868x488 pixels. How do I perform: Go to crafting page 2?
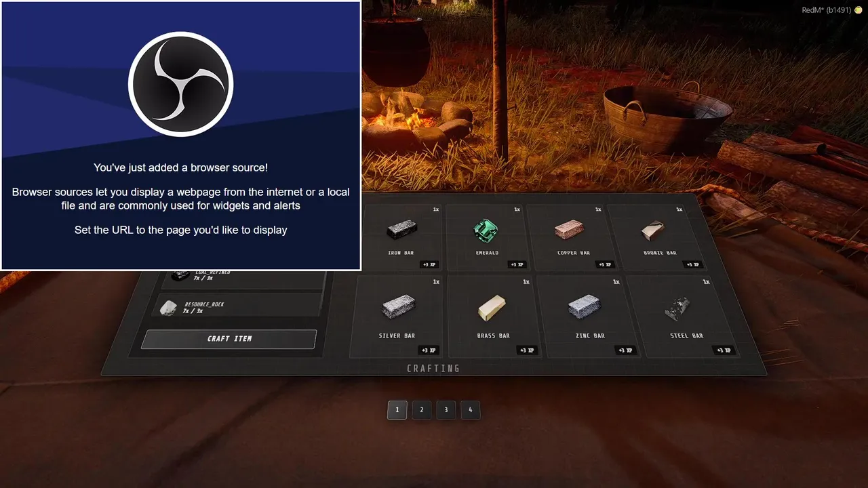point(422,410)
